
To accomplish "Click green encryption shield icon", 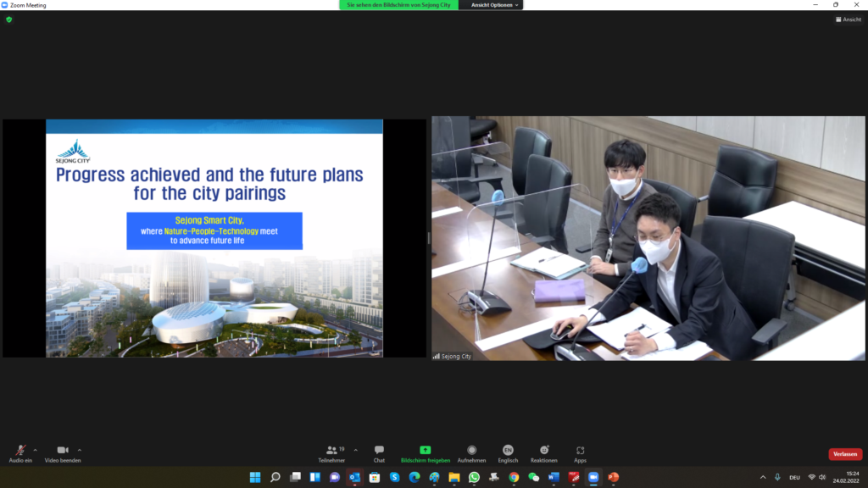I will pyautogui.click(x=9, y=19).
